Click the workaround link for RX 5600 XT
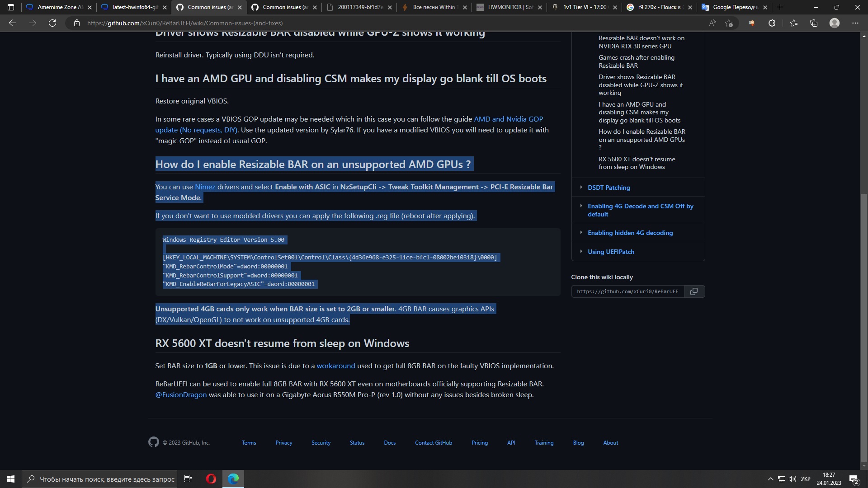The image size is (868, 488). (335, 366)
